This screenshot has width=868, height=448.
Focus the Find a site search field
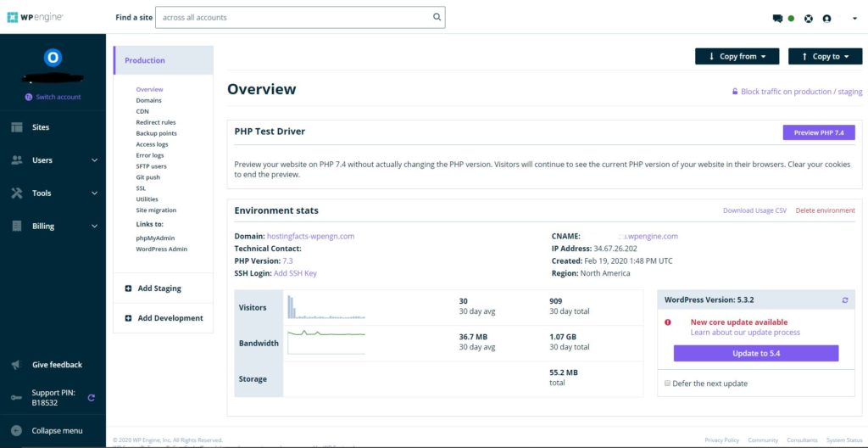pos(300,17)
